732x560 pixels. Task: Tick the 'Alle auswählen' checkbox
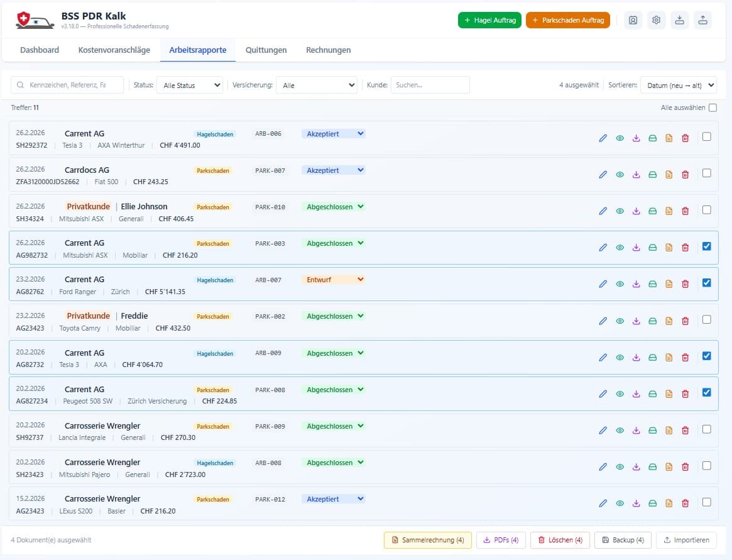coord(713,107)
